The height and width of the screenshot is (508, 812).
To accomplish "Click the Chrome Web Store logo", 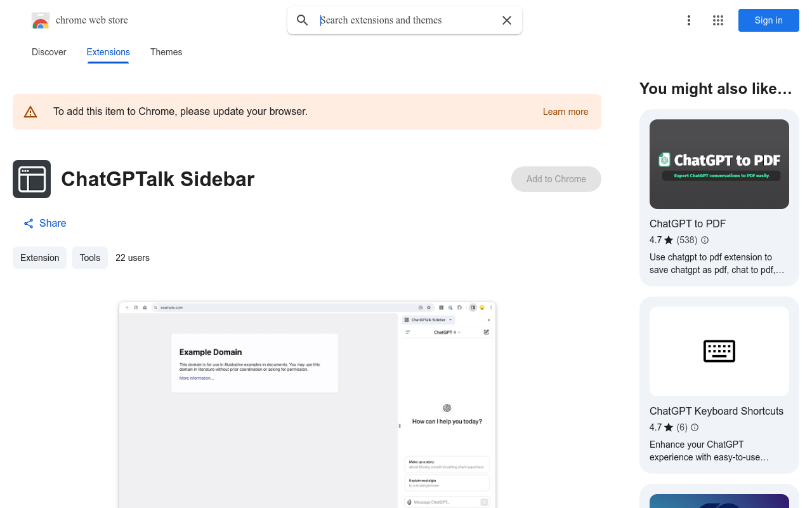I will 41,20.
